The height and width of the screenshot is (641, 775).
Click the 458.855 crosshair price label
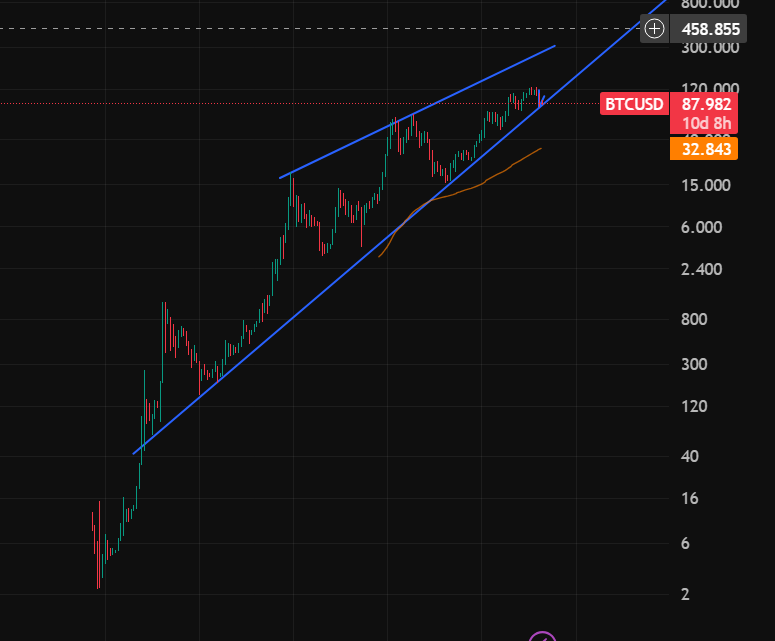pos(710,29)
